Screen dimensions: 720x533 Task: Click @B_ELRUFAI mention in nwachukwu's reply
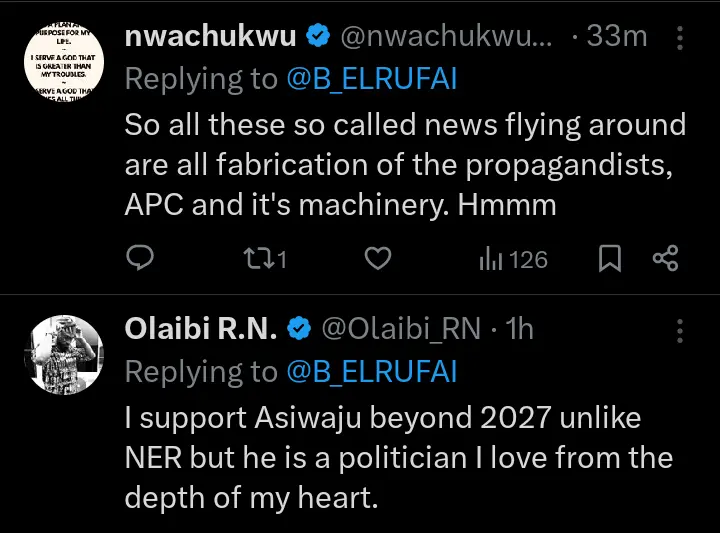click(372, 80)
